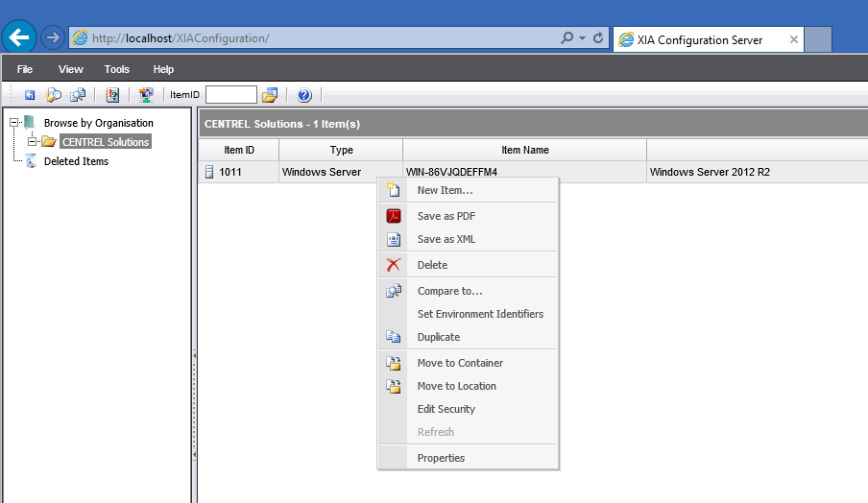Sort by the Type column header
The image size is (868, 503).
pos(341,150)
